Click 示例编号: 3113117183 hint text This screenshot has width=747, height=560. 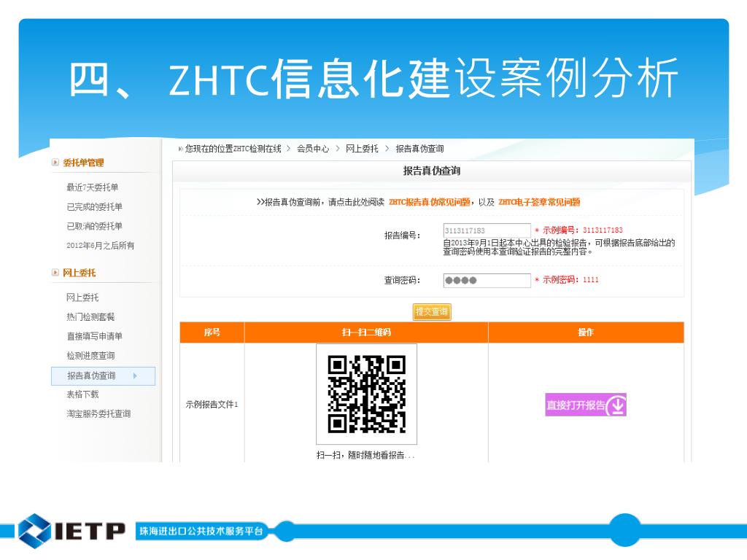click(582, 230)
